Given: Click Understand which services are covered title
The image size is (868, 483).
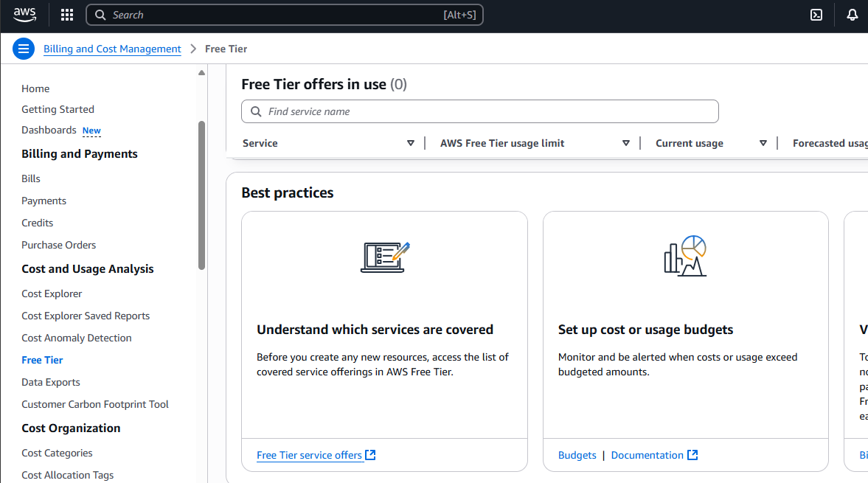Looking at the screenshot, I should click(x=375, y=330).
